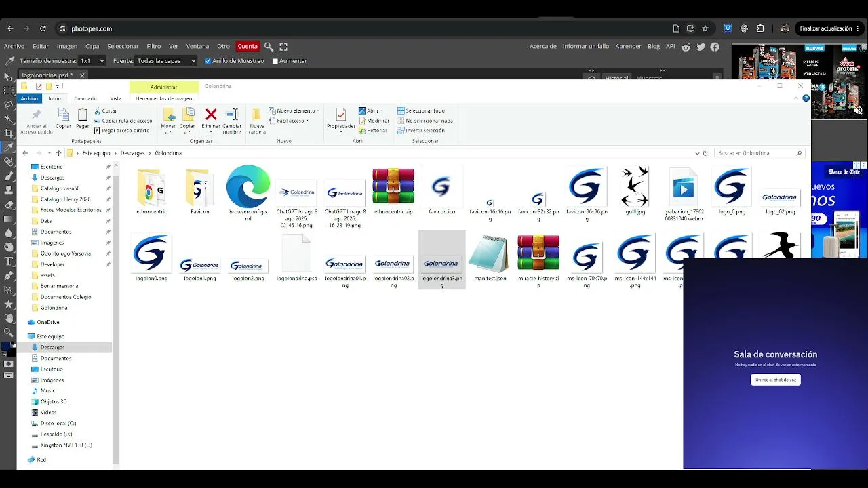Bookmark this page with the star icon
The width and height of the screenshot is (868, 488).
(x=705, y=28)
